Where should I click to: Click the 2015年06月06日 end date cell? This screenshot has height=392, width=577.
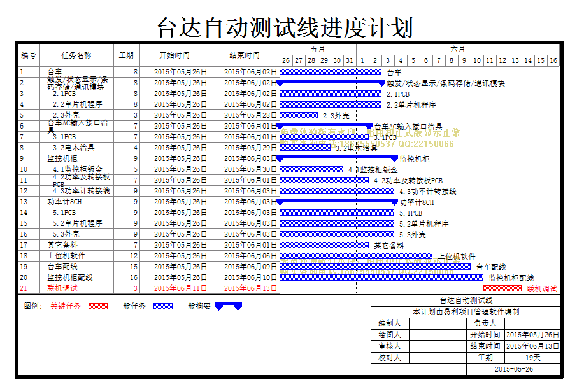[245, 256]
